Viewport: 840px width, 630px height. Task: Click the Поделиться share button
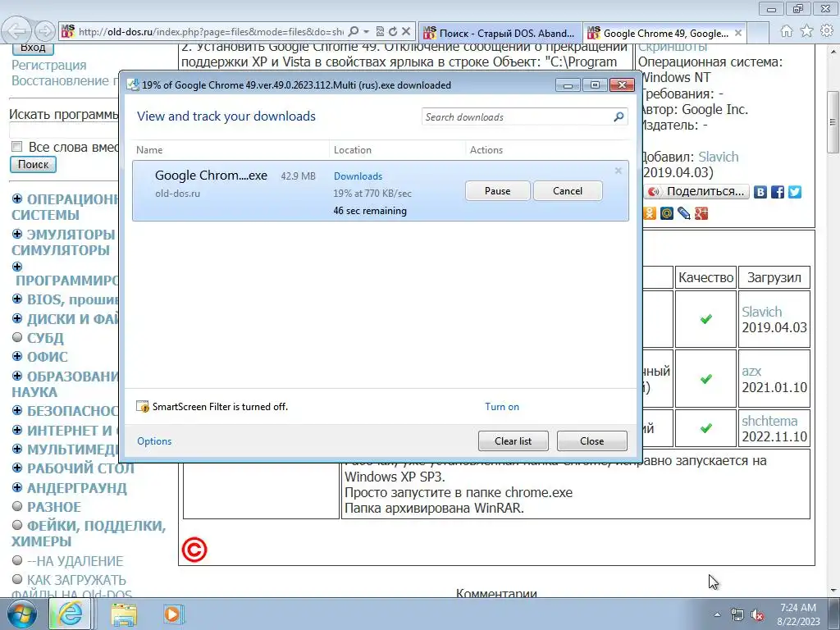tap(696, 191)
